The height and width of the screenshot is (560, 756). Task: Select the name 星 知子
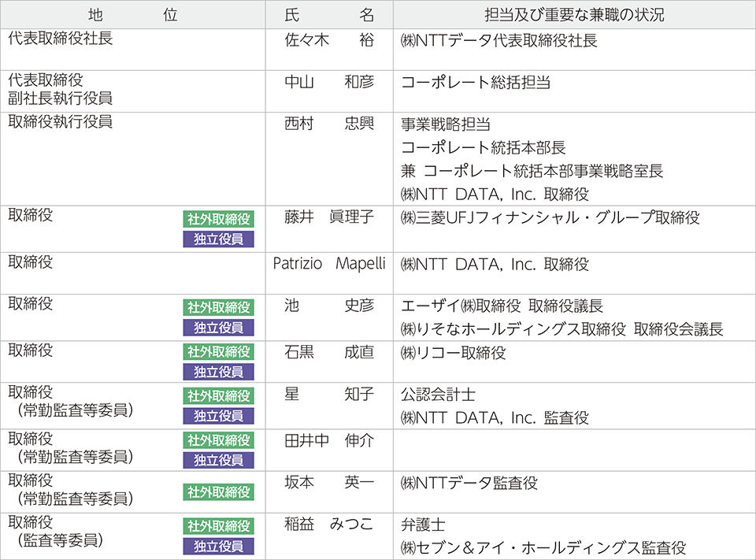329,394
